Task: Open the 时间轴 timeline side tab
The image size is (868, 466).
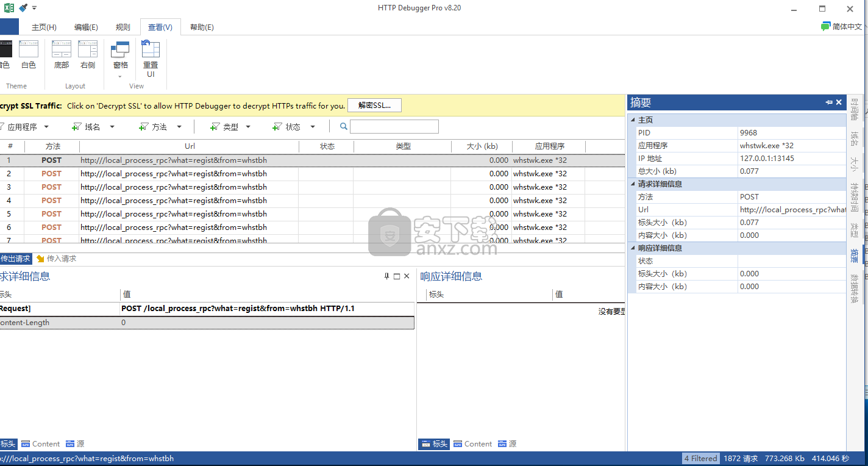Action: [855, 110]
